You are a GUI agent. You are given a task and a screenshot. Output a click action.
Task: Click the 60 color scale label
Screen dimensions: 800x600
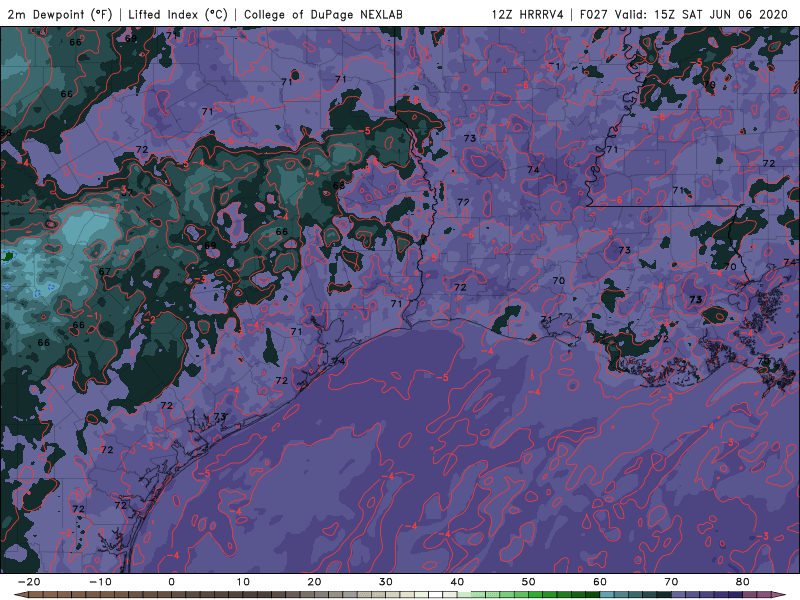[600, 582]
